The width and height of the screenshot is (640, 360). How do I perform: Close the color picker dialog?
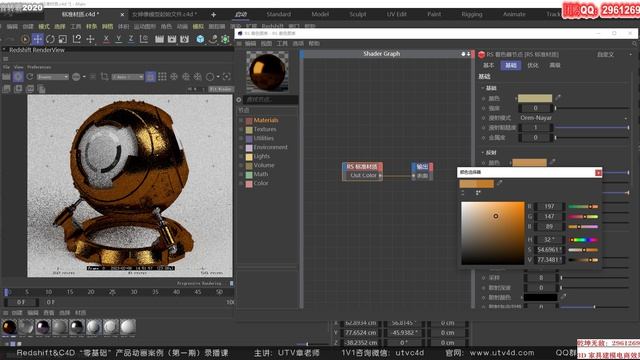click(598, 173)
